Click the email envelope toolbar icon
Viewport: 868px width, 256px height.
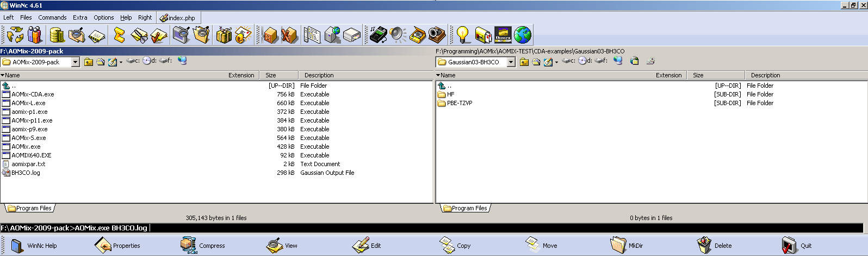[x=244, y=35]
